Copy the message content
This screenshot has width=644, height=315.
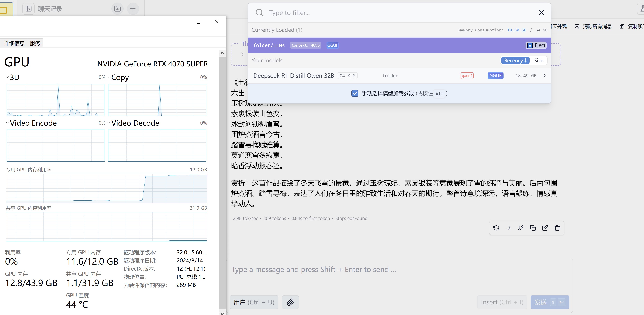533,228
